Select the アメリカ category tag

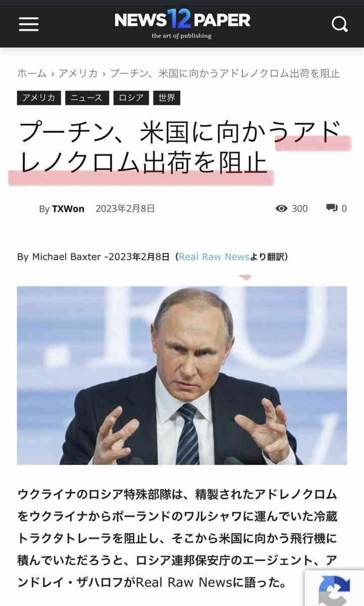[x=39, y=98]
